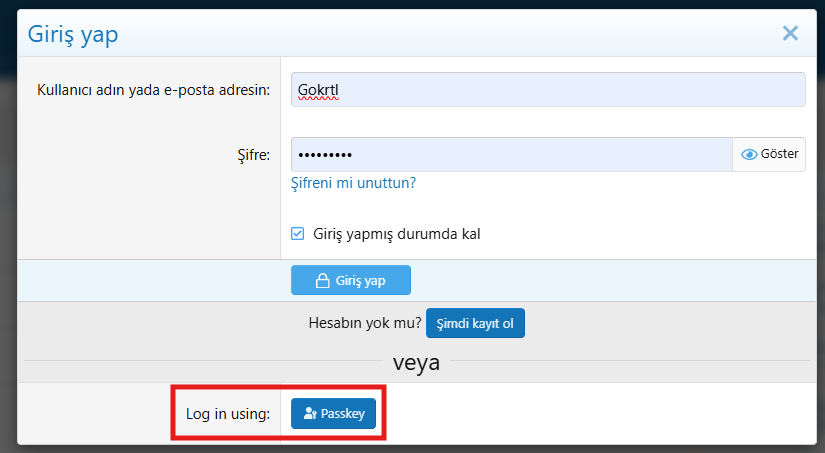Click the eye icon beside the password

(x=749, y=154)
